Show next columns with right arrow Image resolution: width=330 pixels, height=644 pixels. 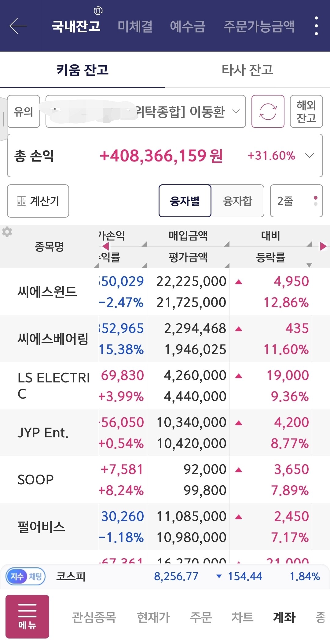coord(323,246)
